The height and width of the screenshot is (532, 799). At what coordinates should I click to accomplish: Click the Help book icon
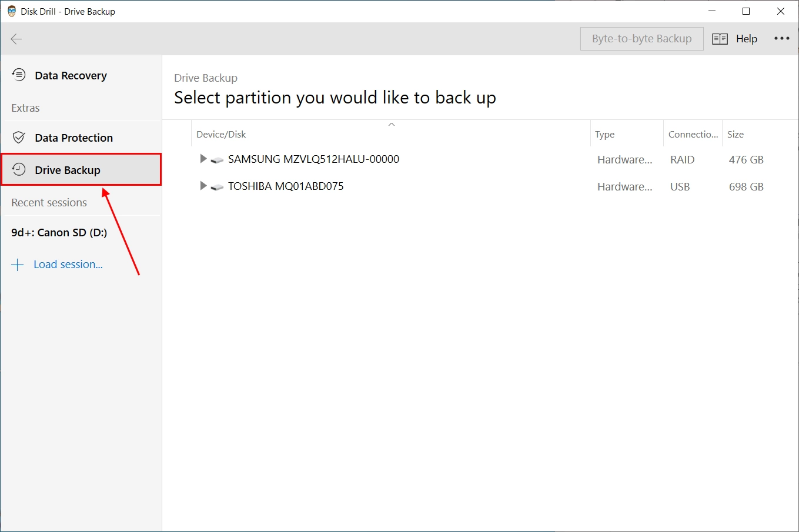pyautogui.click(x=720, y=39)
